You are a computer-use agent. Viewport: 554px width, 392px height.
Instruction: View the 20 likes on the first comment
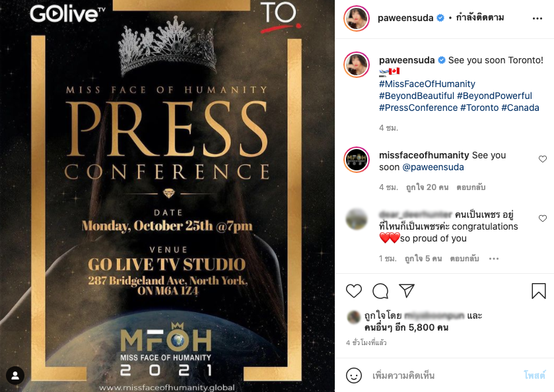point(427,187)
